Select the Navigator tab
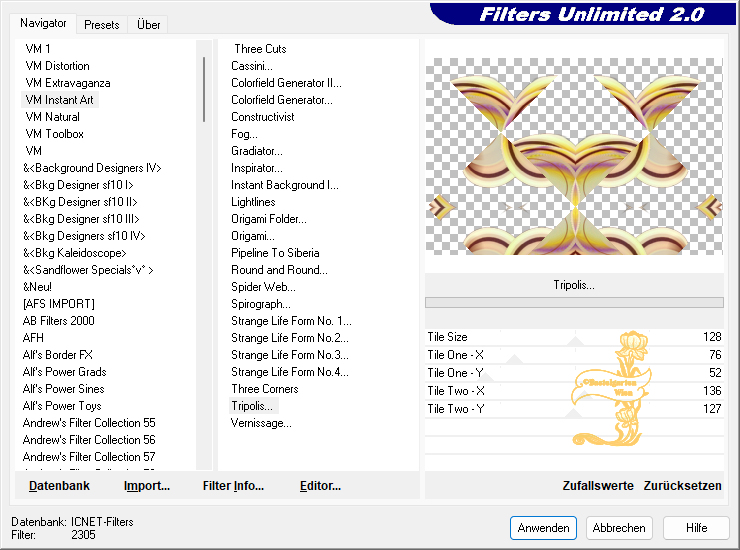The width and height of the screenshot is (740, 550). tap(43, 23)
